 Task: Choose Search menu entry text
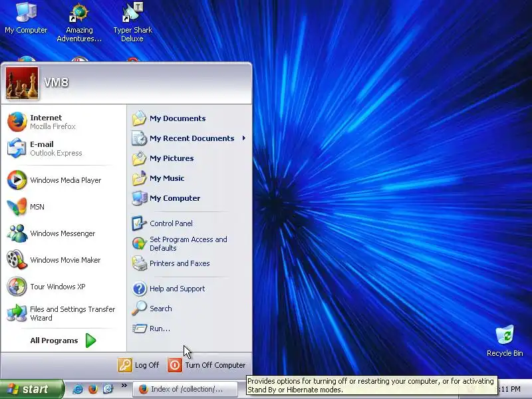[161, 309]
